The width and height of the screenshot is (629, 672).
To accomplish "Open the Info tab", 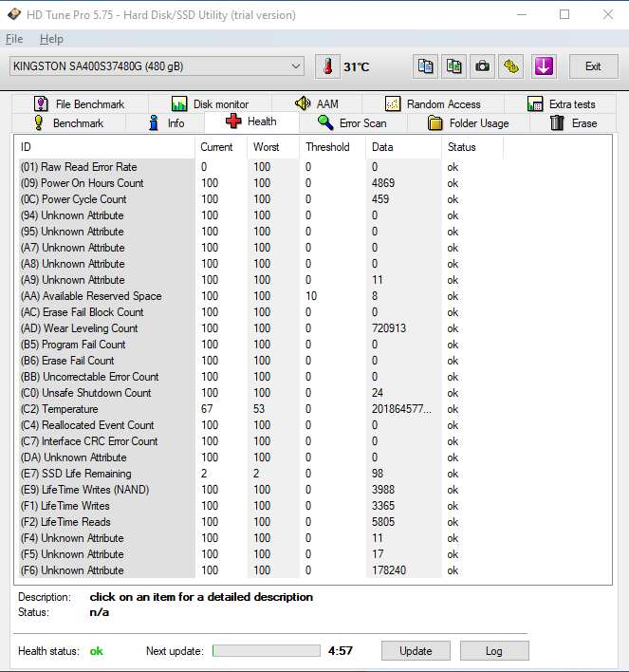I will pyautogui.click(x=165, y=123).
